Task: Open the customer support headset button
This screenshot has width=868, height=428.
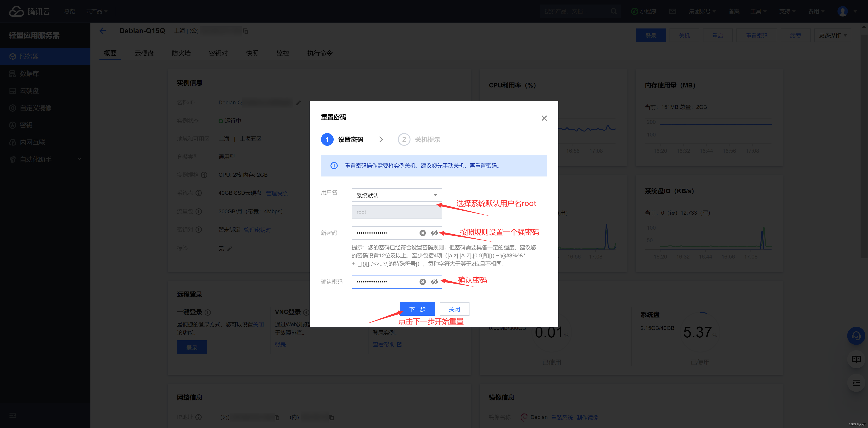Action: (x=856, y=336)
